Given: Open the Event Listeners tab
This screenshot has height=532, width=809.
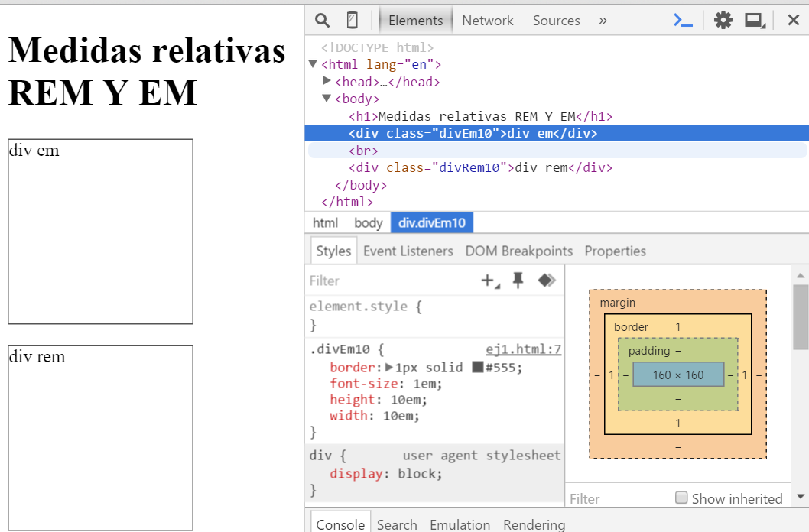Looking at the screenshot, I should tap(408, 251).
